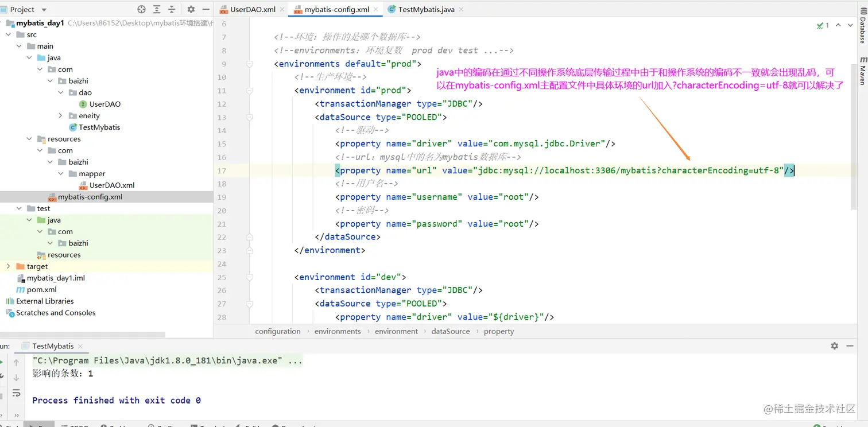Collapse the mapper folder arrow
Viewport: 868px width, 427px height.
[60, 174]
